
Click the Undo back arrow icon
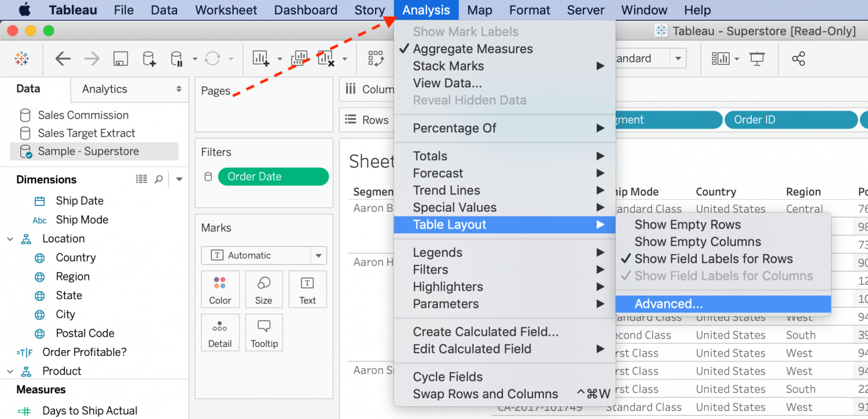[x=63, y=58]
